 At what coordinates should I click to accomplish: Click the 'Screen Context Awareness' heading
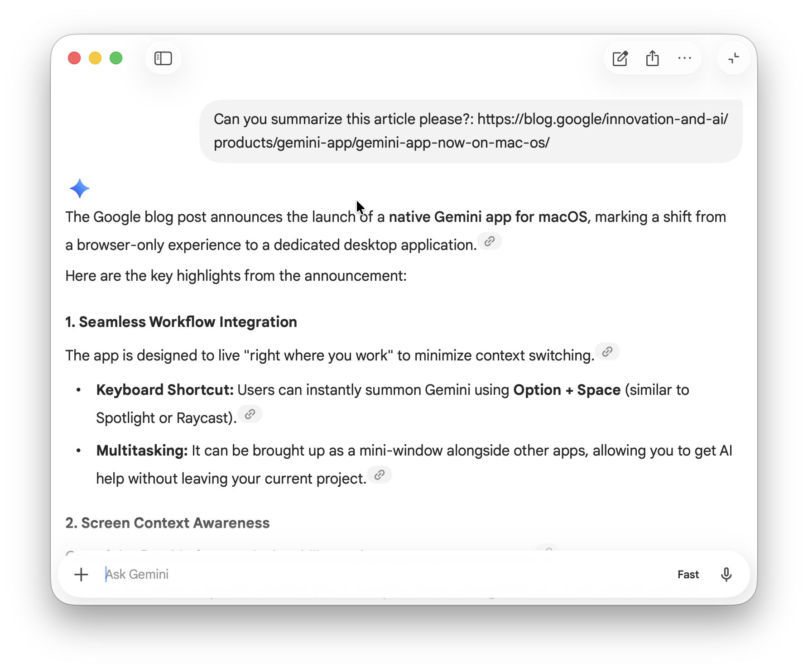(x=168, y=523)
